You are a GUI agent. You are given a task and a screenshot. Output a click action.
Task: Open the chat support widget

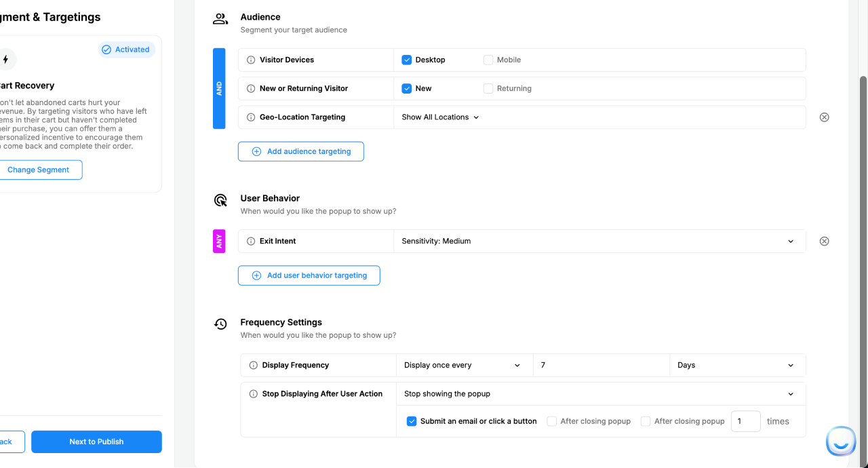pyautogui.click(x=840, y=442)
